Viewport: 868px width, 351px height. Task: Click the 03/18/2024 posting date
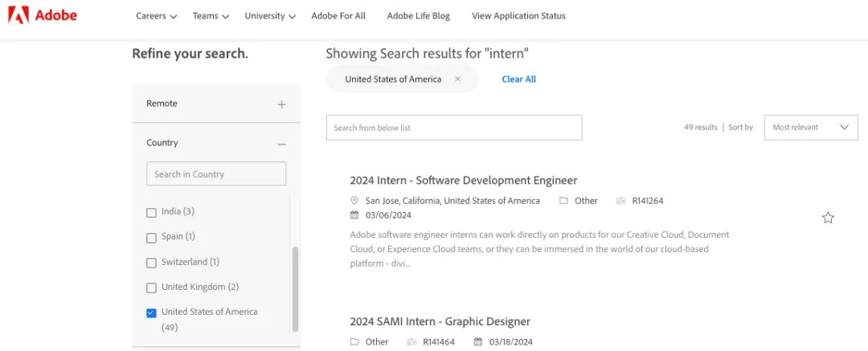511,341
